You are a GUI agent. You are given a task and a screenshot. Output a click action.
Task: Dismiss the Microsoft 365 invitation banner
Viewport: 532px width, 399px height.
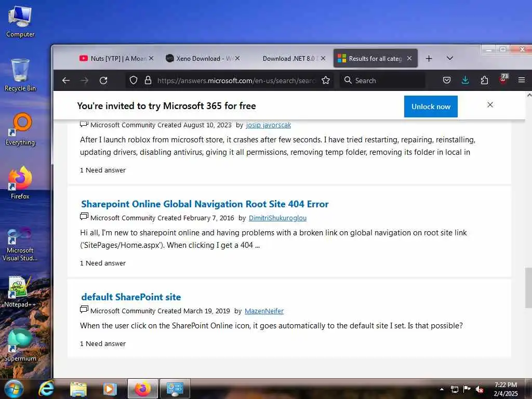point(490,105)
